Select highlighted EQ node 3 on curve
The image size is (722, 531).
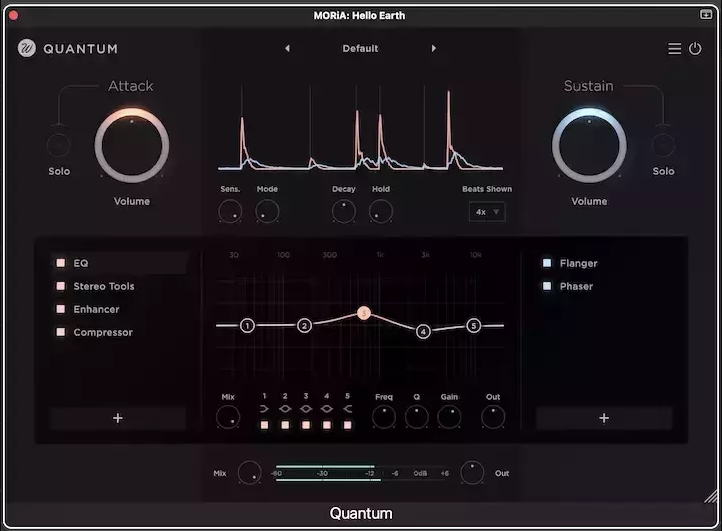click(x=364, y=314)
